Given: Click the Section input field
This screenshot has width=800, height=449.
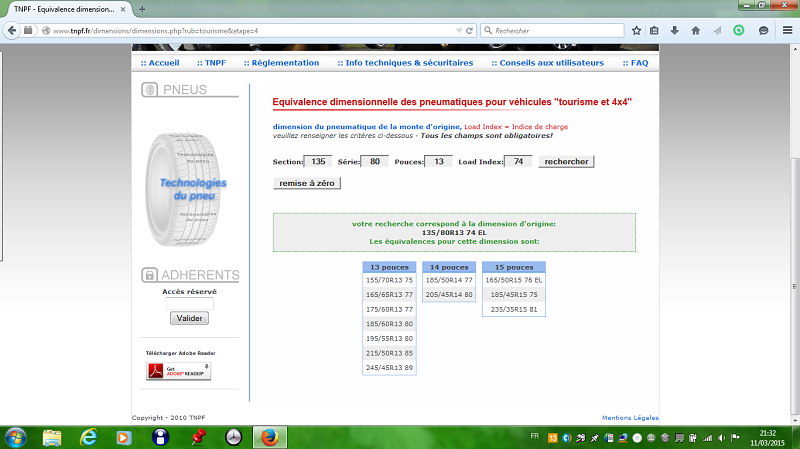Looking at the screenshot, I should 319,161.
